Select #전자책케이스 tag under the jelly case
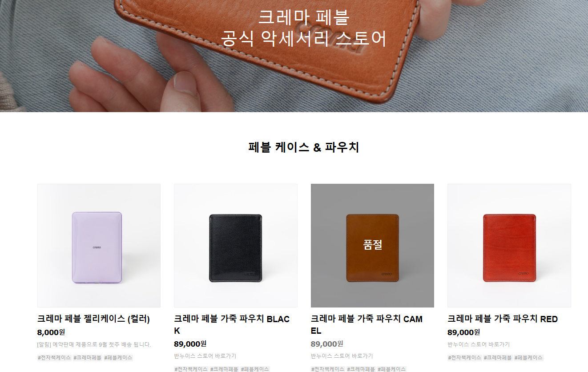Viewport: 588px width, 372px height. click(54, 358)
